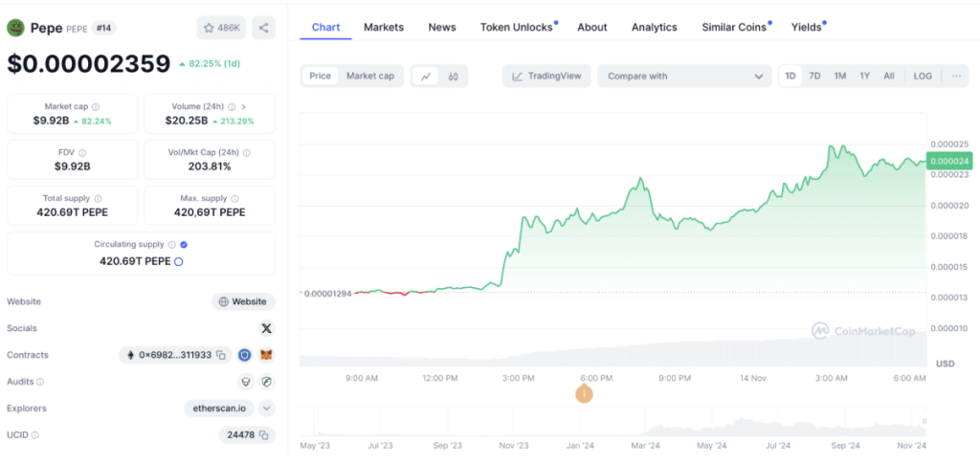Switch to the News tab
This screenshot has height=465, width=980.
pyautogui.click(x=442, y=28)
